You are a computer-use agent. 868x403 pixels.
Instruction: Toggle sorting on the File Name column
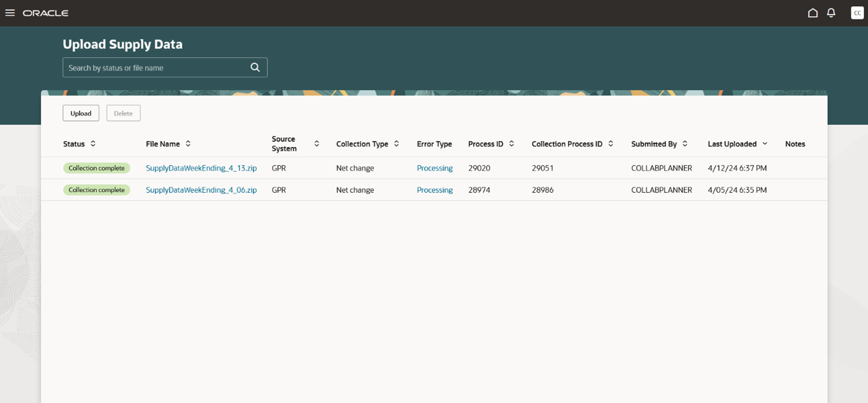pos(188,144)
